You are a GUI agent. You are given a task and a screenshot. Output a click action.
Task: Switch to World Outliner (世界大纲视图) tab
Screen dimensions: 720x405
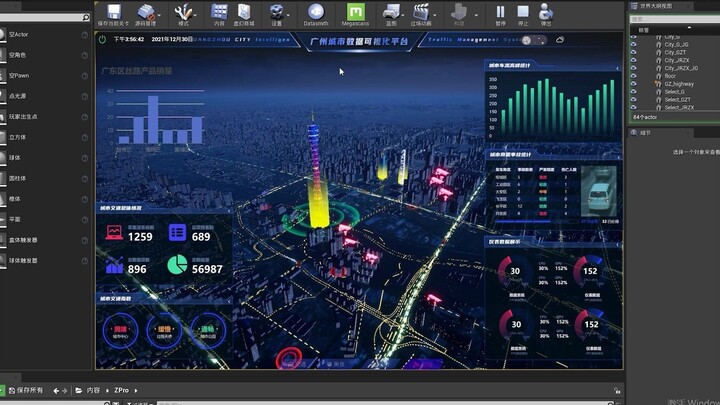(656, 6)
